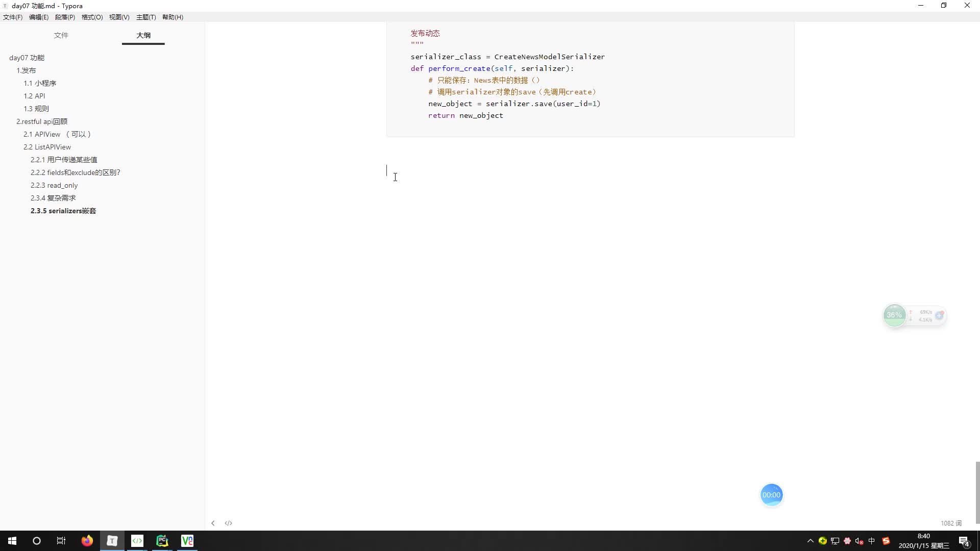Select the 大纲 outline tab
The image size is (980, 551).
[143, 35]
